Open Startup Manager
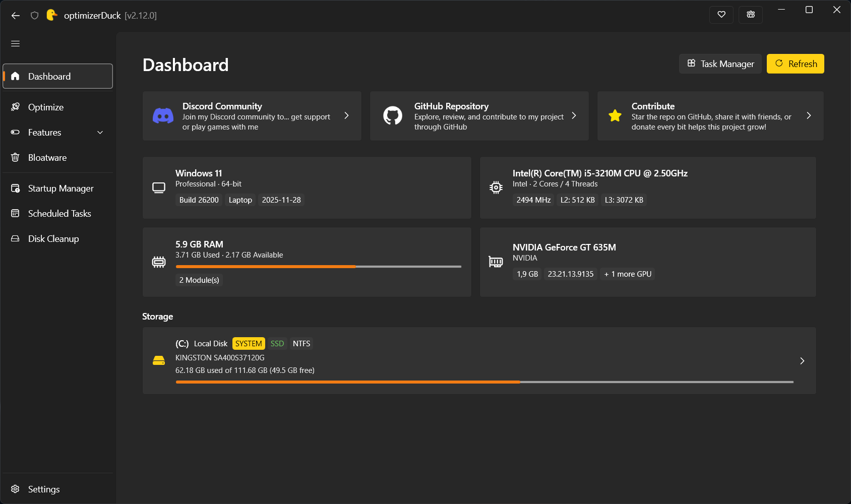This screenshot has width=851, height=504. [58, 188]
